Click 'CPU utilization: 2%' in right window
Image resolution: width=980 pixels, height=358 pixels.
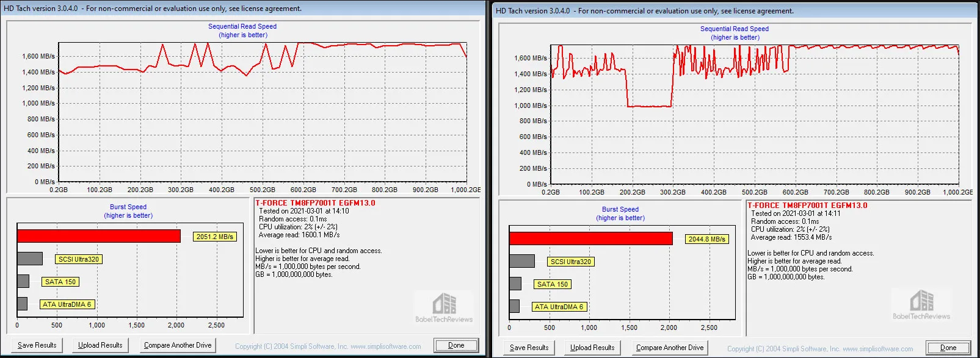pyautogui.click(x=790, y=229)
